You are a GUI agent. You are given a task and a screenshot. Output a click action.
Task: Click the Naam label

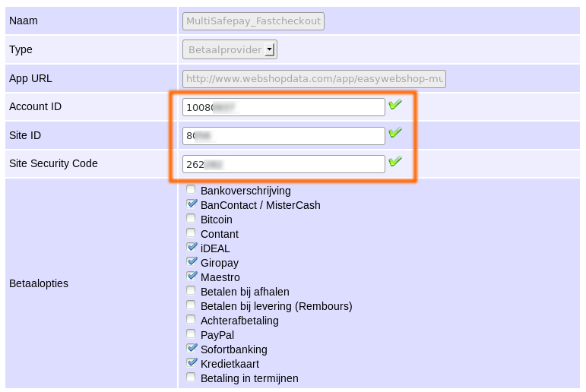click(x=23, y=21)
